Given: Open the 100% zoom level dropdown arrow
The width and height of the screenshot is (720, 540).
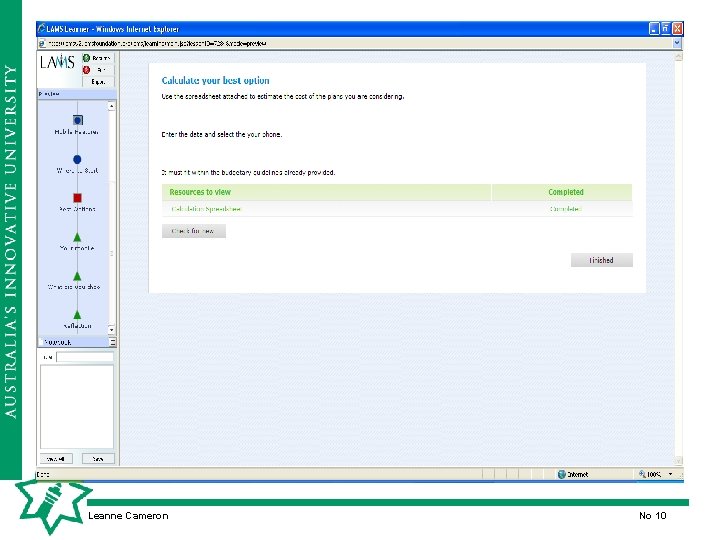Looking at the screenshot, I should [670, 474].
